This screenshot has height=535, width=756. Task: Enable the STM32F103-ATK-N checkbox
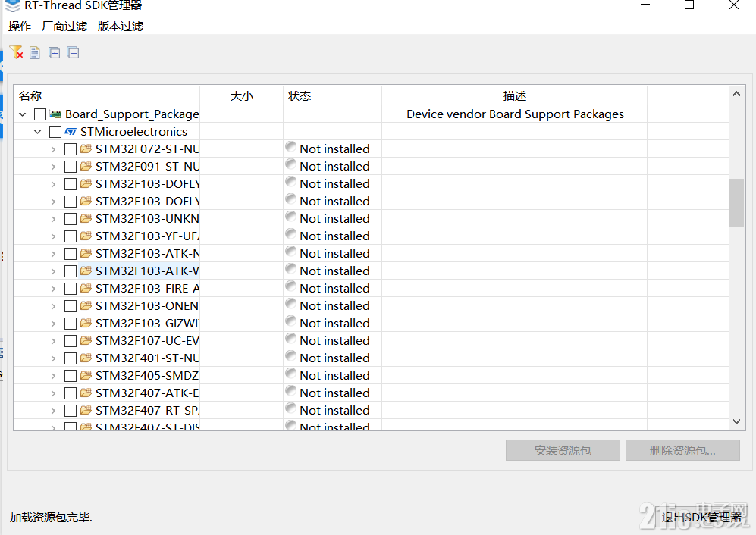pos(71,254)
